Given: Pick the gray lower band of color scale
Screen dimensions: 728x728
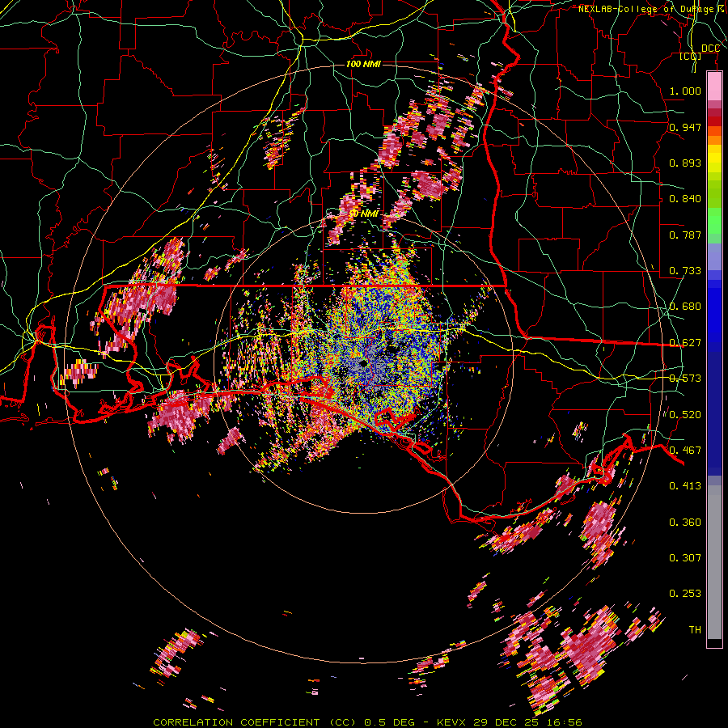Looking at the screenshot, I should (714, 562).
